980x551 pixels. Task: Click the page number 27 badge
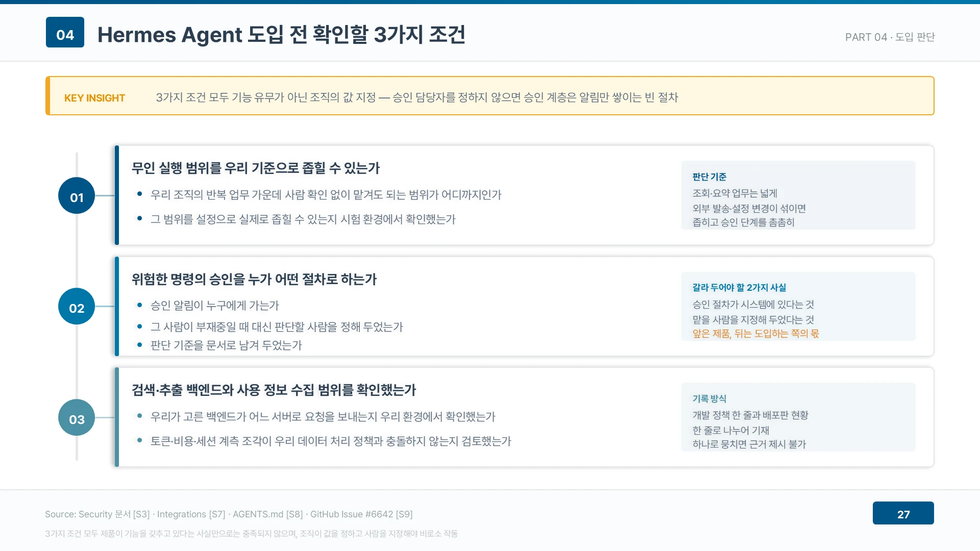(x=903, y=513)
